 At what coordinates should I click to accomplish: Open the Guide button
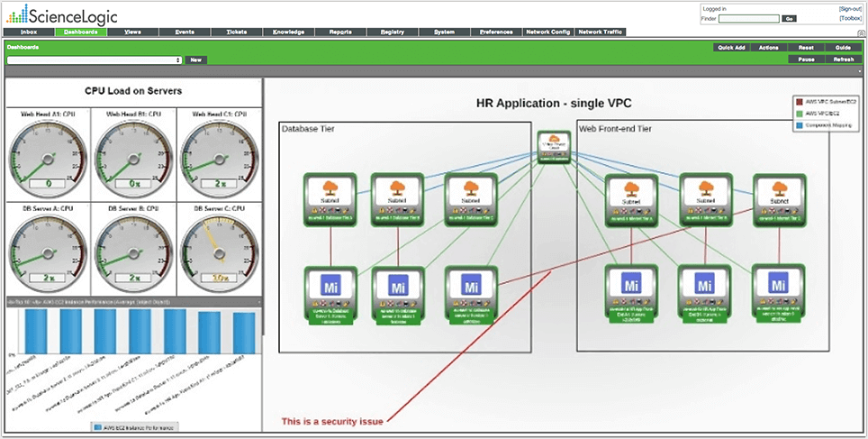point(843,48)
